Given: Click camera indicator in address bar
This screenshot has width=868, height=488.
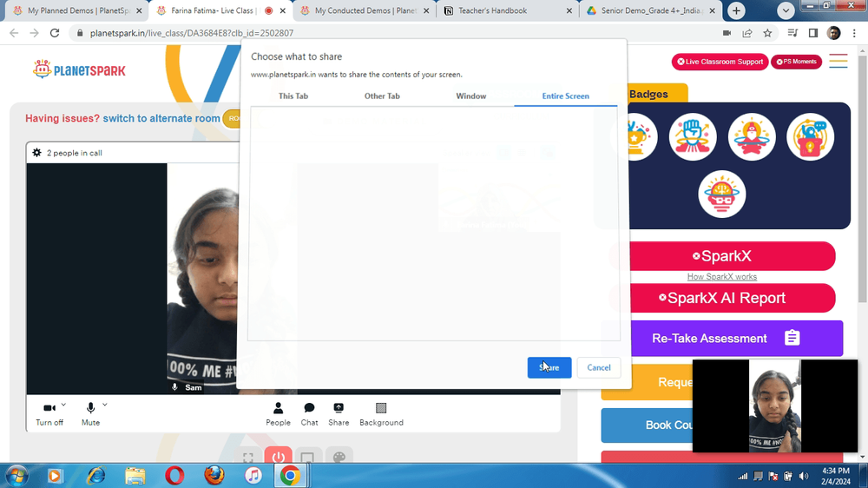Looking at the screenshot, I should 727,33.
